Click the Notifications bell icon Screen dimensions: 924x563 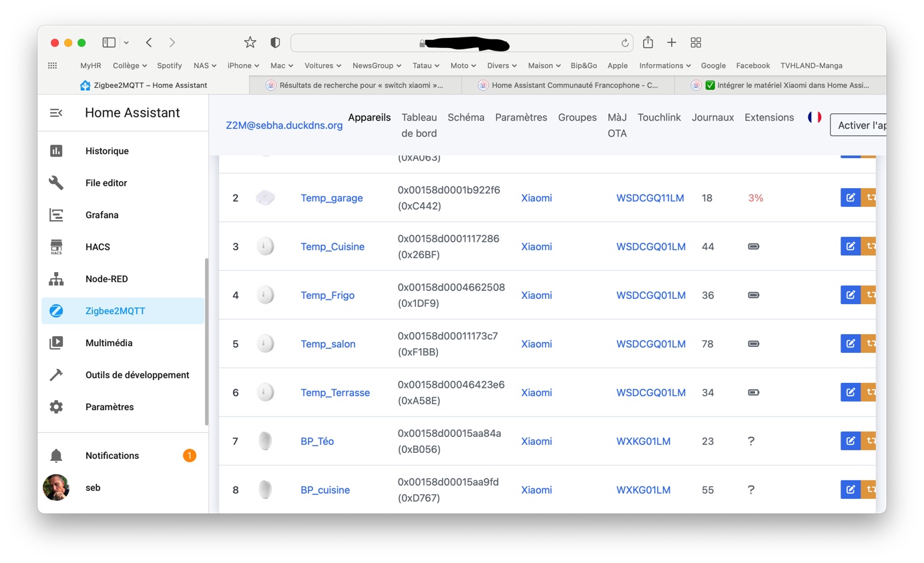click(56, 456)
